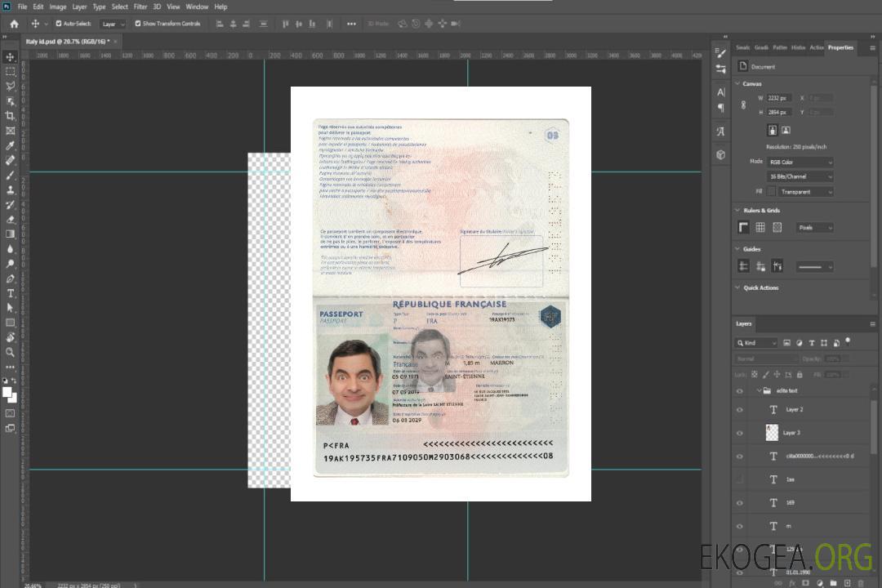
Task: Set canvas to portrait orientation button
Action: coord(773,131)
